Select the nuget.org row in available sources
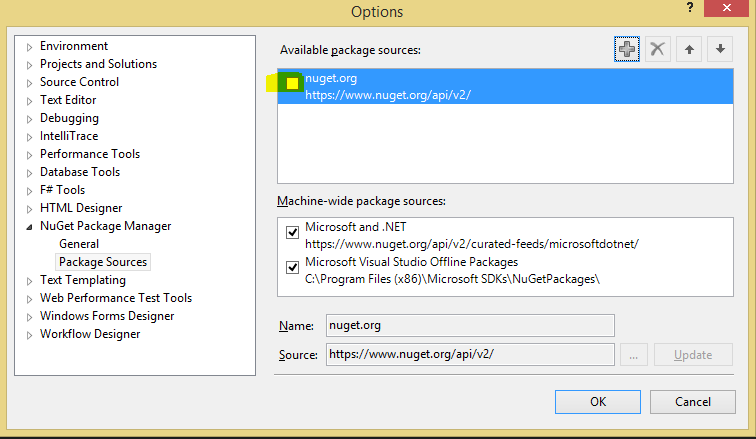 pos(505,86)
